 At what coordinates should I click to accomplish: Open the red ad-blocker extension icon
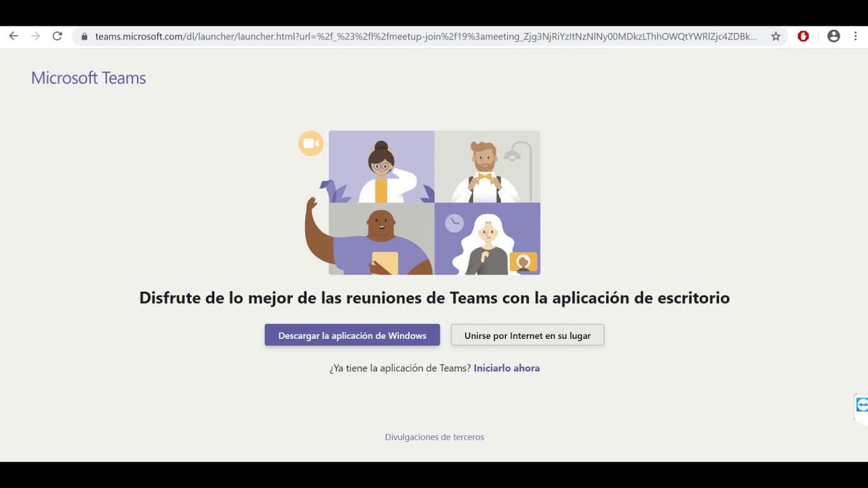tap(803, 37)
